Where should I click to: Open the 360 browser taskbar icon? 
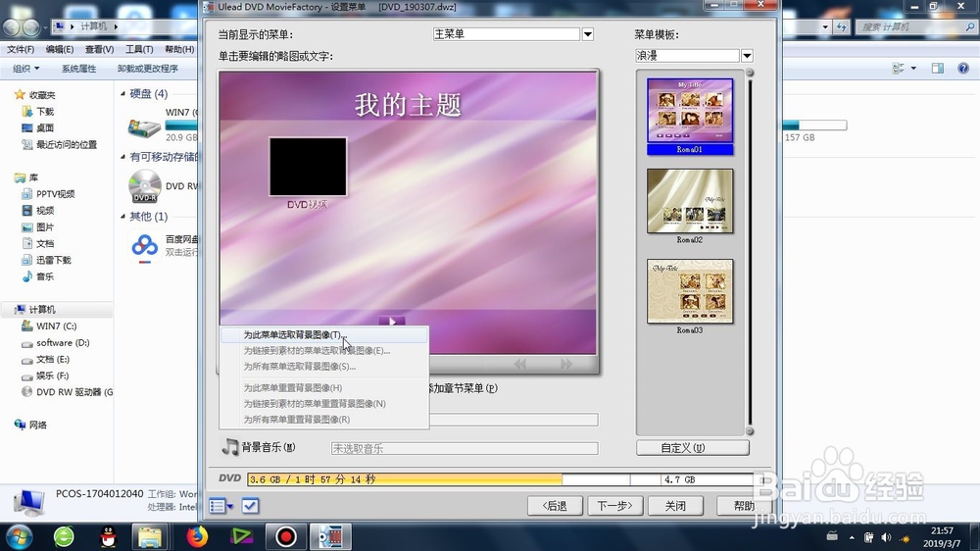click(64, 536)
